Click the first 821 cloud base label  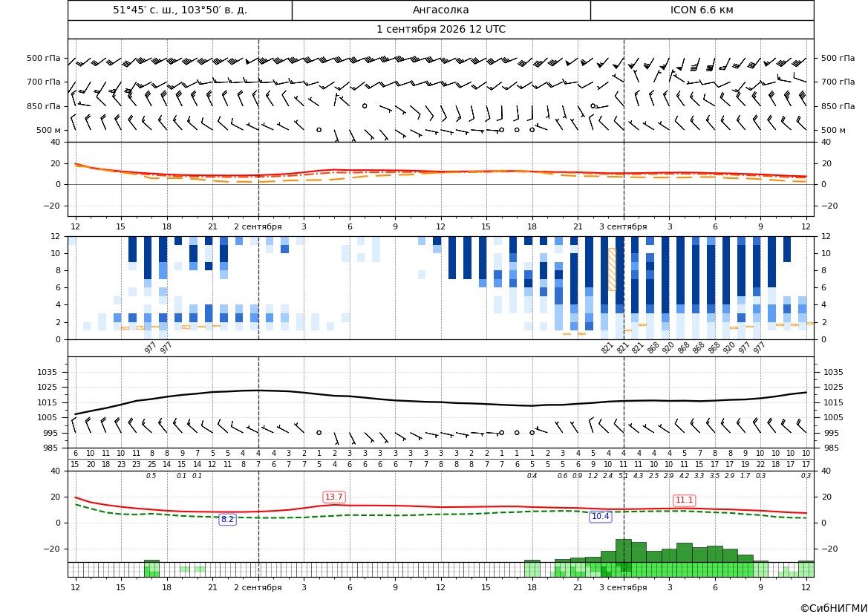coord(607,347)
